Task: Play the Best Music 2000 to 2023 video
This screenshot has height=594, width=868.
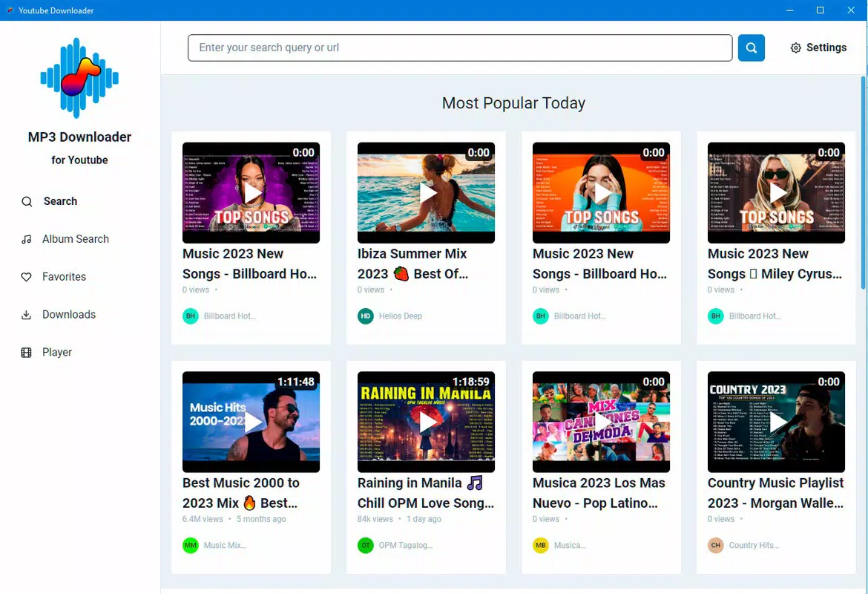Action: (x=251, y=422)
